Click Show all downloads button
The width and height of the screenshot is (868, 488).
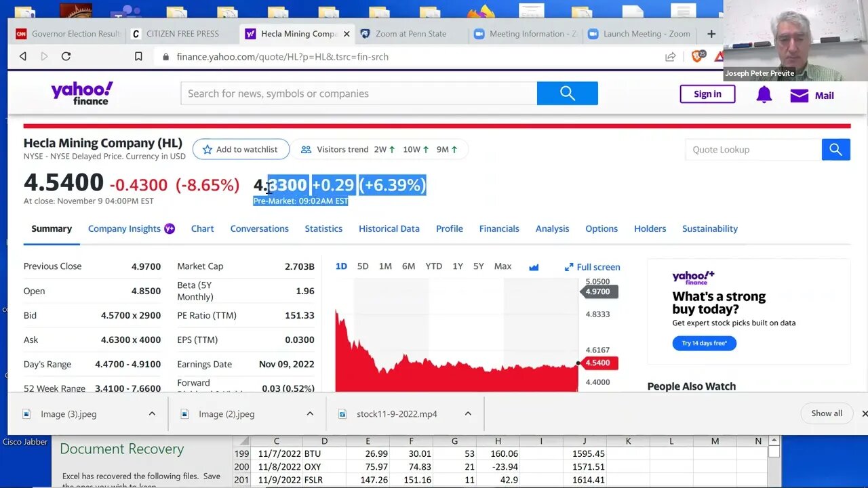point(827,413)
